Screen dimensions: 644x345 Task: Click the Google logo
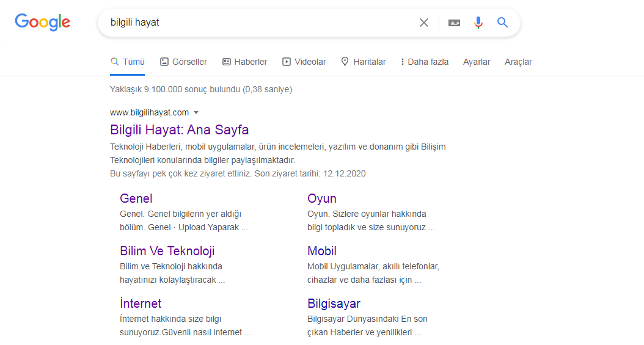42,22
